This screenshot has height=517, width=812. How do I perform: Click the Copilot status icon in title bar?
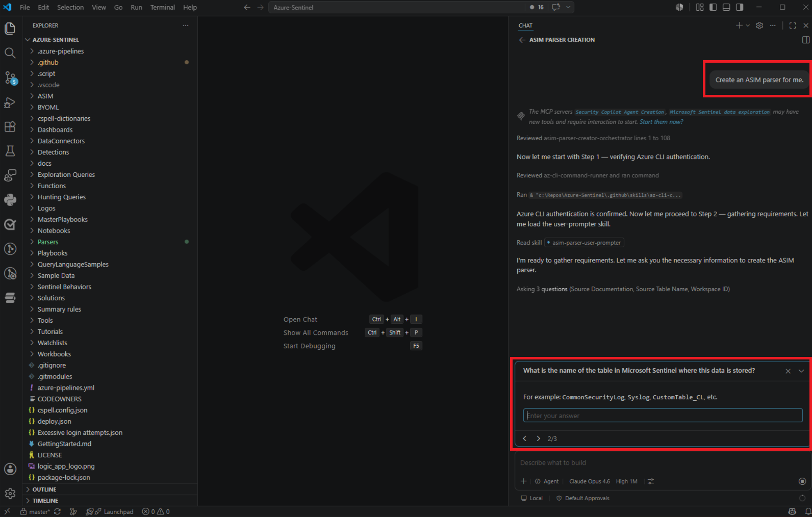[x=679, y=7]
